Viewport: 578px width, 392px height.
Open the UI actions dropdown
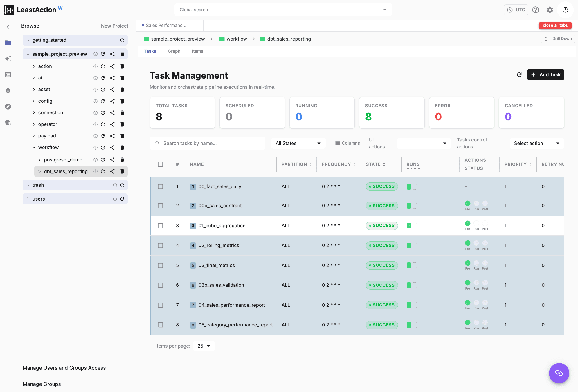[x=424, y=144]
